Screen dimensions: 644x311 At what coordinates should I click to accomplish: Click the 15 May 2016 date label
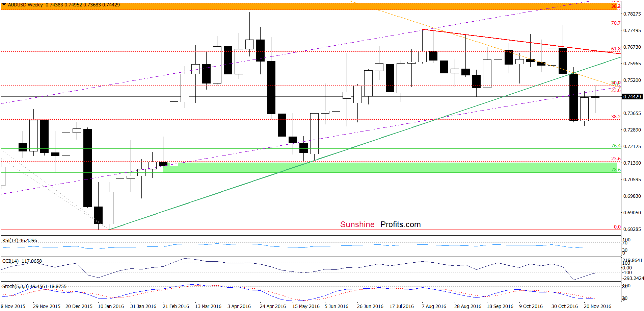(306, 306)
